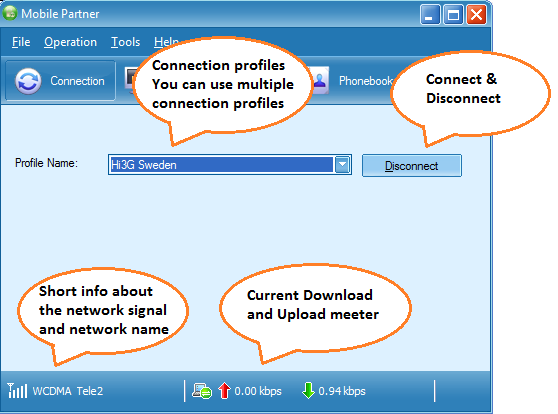The width and height of the screenshot is (558, 414).
Task: Click the signal strength bars icon
Action: click(17, 391)
